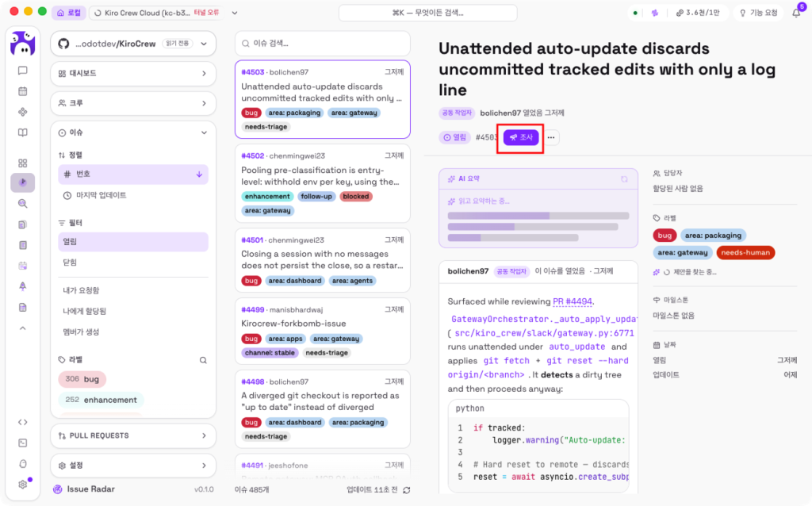This screenshot has height=506, width=812.
Task: Follow the PR #4494 link
Action: click(x=573, y=301)
